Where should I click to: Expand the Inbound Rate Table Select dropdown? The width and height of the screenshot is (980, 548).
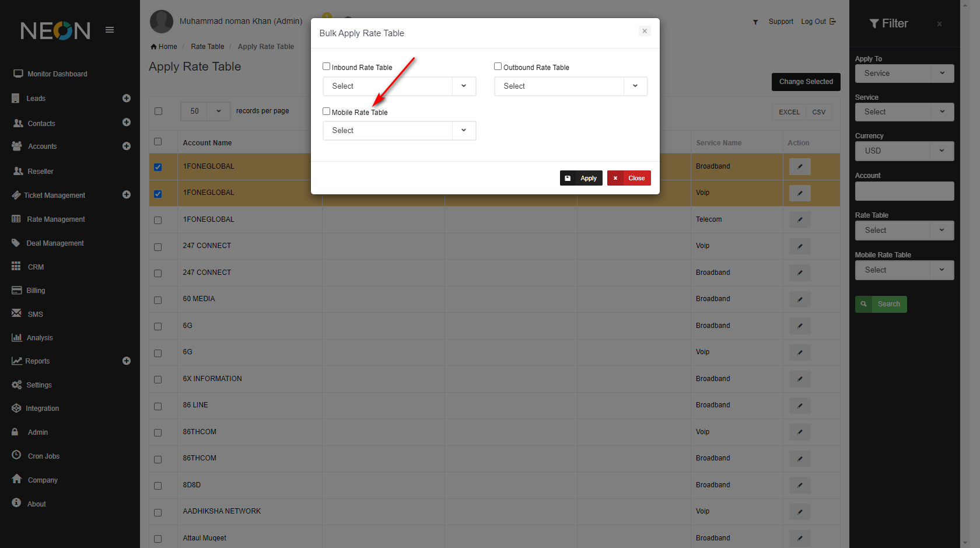(x=399, y=86)
